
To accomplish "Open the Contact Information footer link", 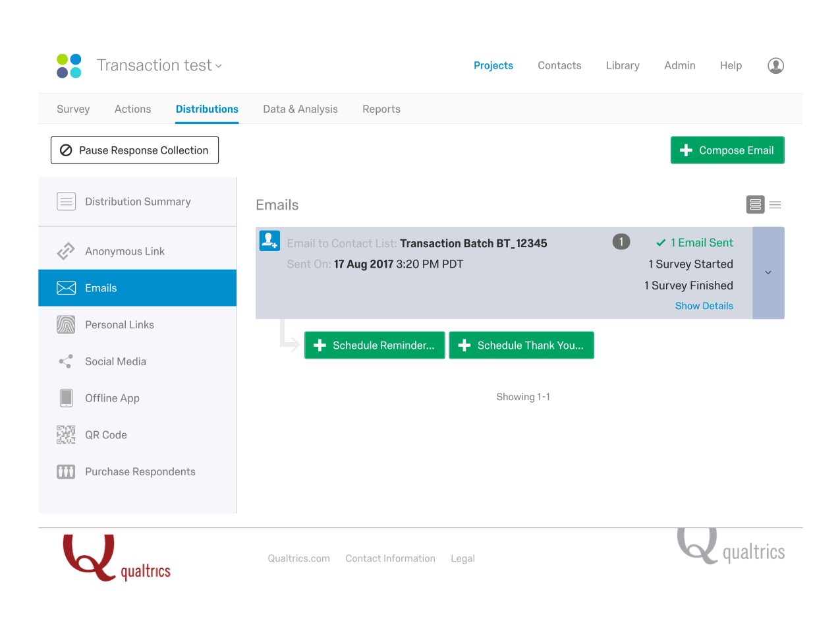I will pyautogui.click(x=390, y=558).
